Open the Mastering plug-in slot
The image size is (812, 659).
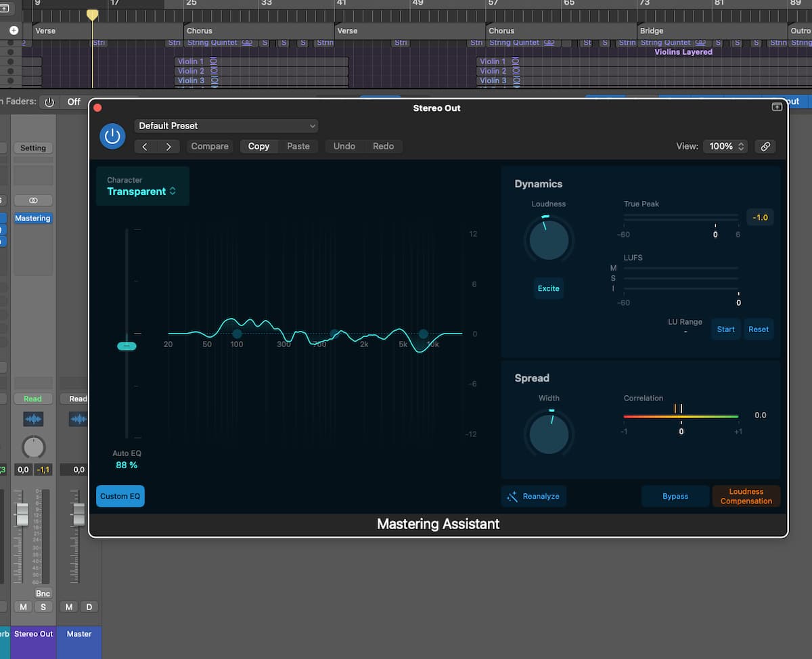tap(33, 219)
